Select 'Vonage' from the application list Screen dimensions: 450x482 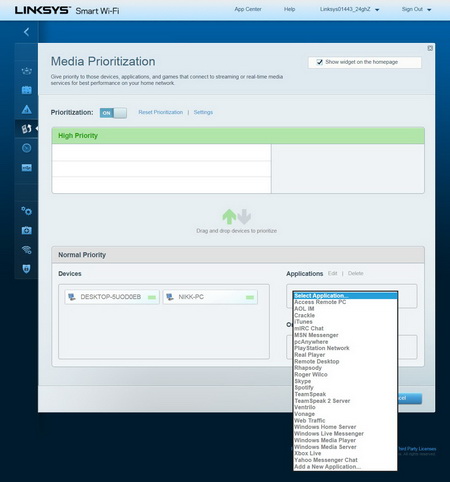pyautogui.click(x=345, y=414)
